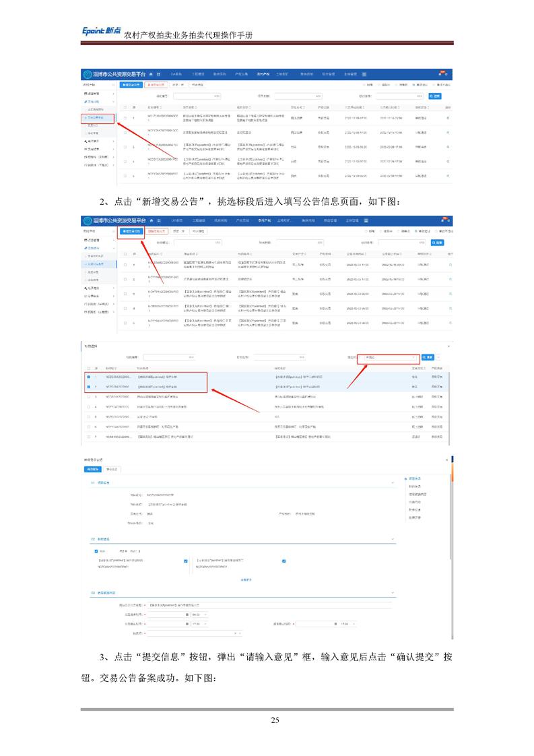Collapse section 03 using its chevron
The image size is (534, 756).
coord(393,593)
